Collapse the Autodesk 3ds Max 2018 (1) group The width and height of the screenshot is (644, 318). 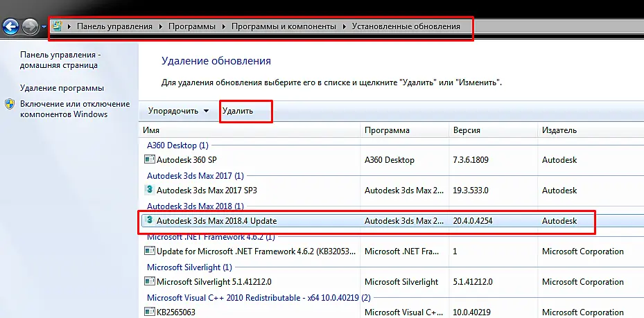(x=195, y=206)
